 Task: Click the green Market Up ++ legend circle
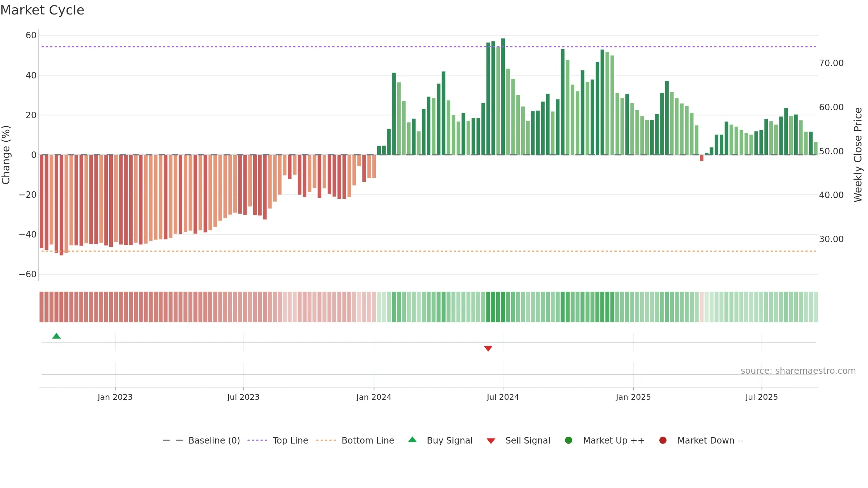coord(569,440)
